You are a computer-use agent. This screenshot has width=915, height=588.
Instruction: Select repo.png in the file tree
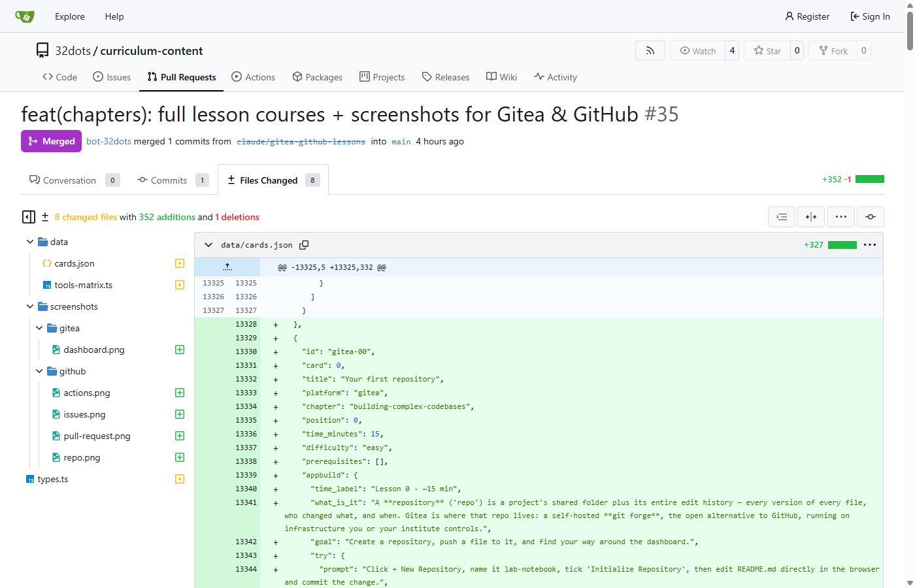tap(82, 457)
